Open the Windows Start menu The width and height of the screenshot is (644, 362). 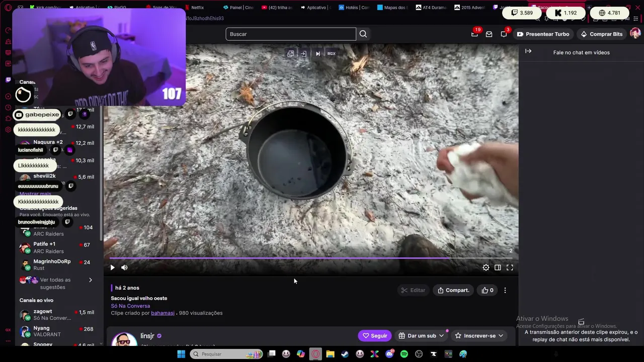[181, 354]
